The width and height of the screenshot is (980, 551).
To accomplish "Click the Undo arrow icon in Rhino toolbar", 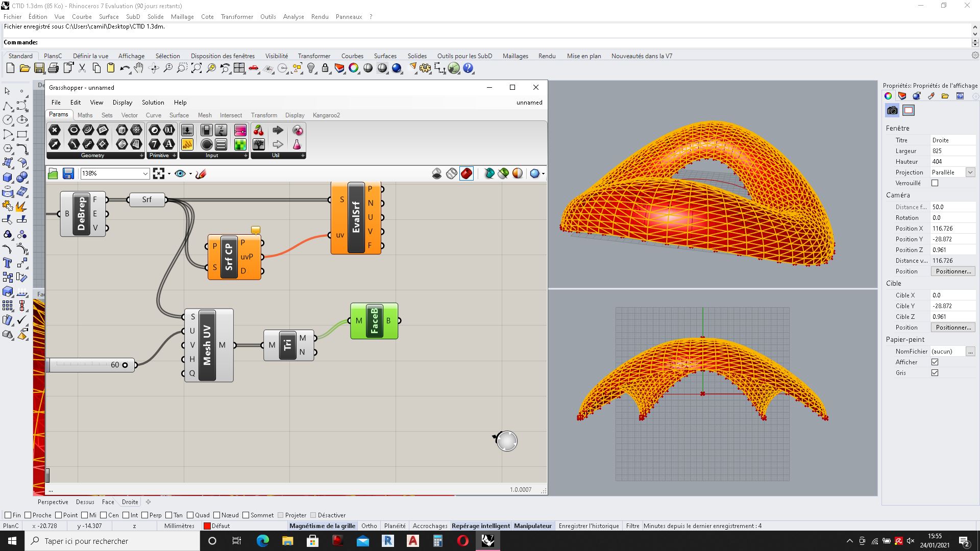I will [125, 68].
